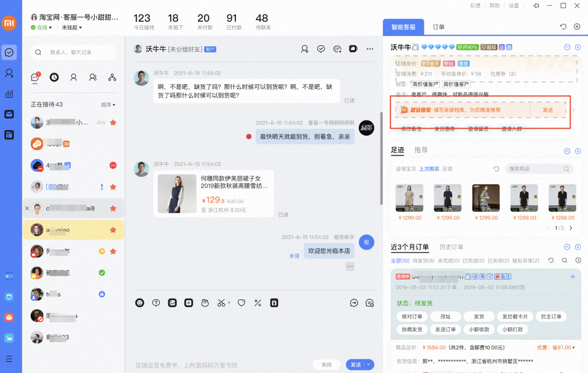Click the 关闭 button below chat input
Viewport: 588px width, 373px height.
click(327, 364)
